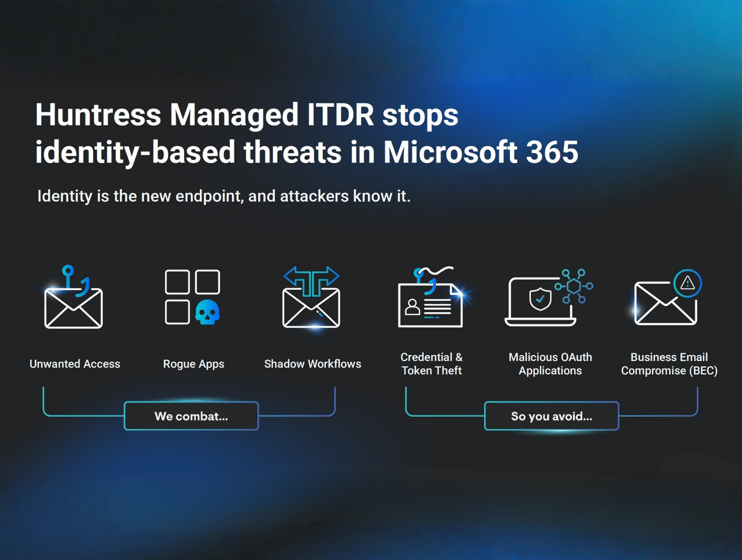Open the Credential & Token Theft icon
This screenshot has width=742, height=560.
click(431, 299)
